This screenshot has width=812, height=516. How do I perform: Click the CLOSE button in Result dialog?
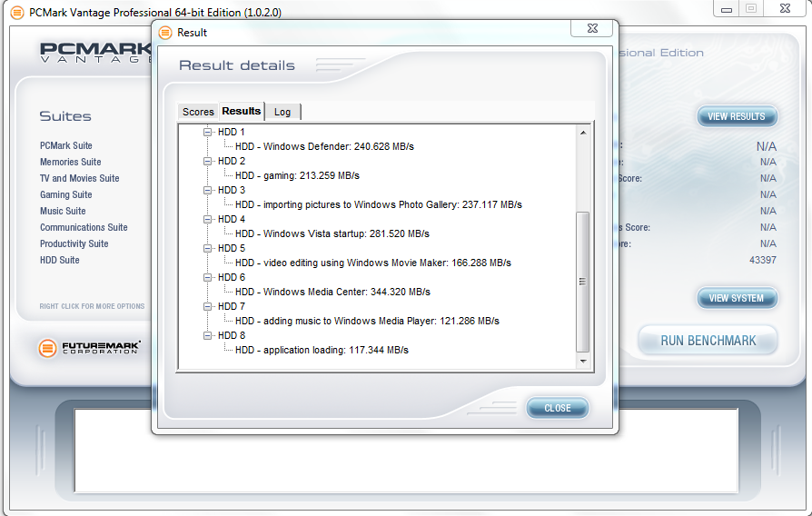pyautogui.click(x=557, y=408)
